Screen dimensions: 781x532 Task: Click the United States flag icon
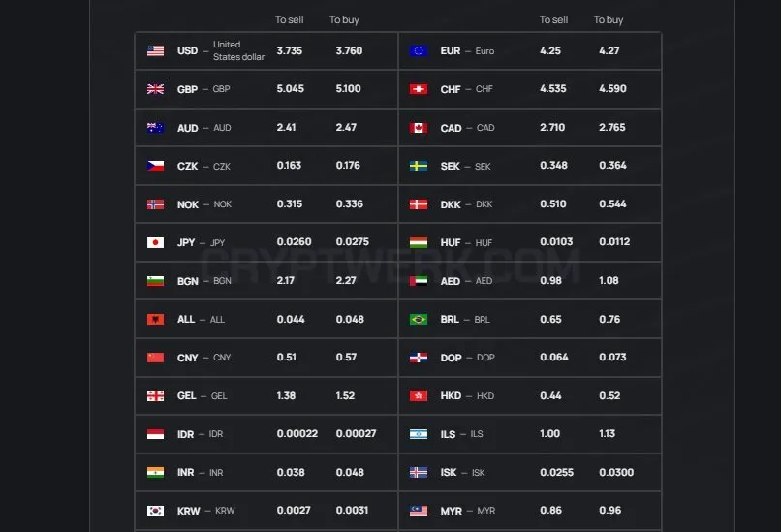[155, 50]
